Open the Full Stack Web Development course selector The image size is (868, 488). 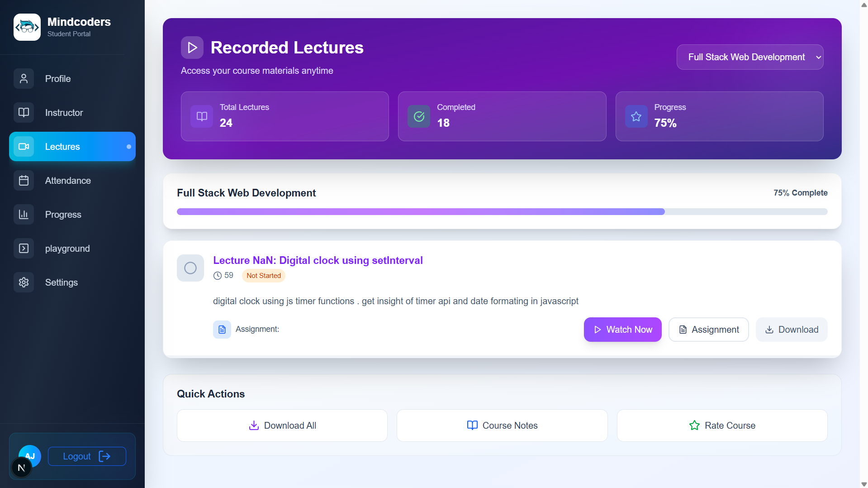749,57
